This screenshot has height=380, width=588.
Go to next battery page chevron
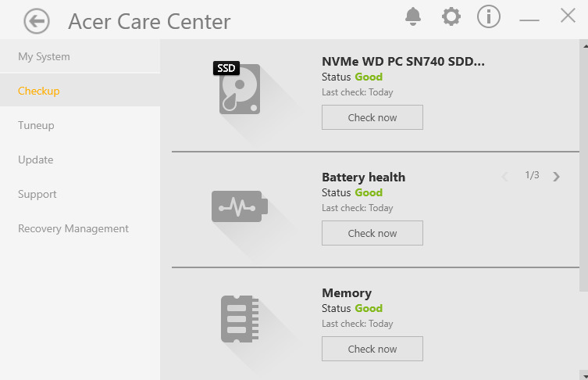click(556, 176)
